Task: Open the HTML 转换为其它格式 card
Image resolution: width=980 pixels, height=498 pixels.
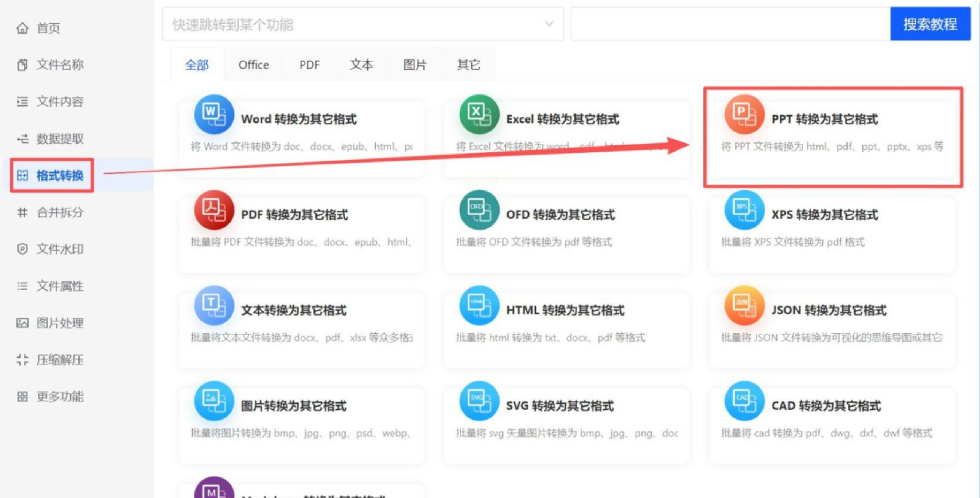Action: (x=565, y=310)
